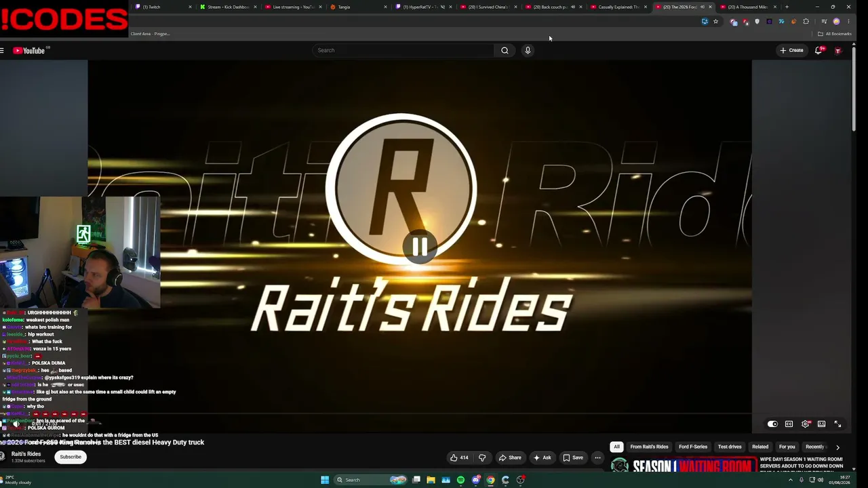Switch to the Casually Explained tab
This screenshot has height=488, width=868.
618,7
